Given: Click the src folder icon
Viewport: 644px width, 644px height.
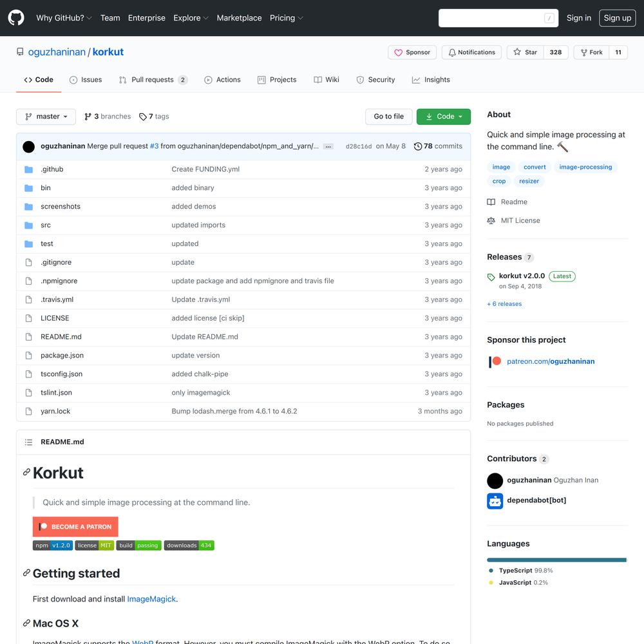Looking at the screenshot, I should tap(28, 225).
